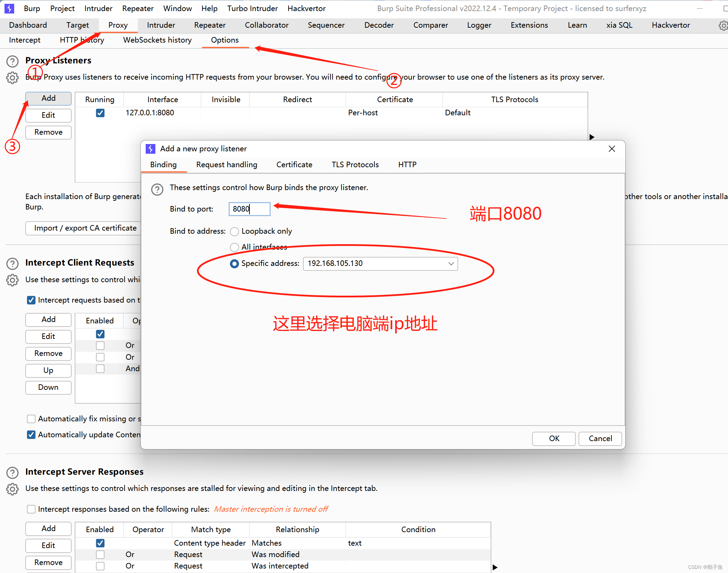Select the Loopback only radio button
The image size is (728, 573).
click(x=234, y=231)
